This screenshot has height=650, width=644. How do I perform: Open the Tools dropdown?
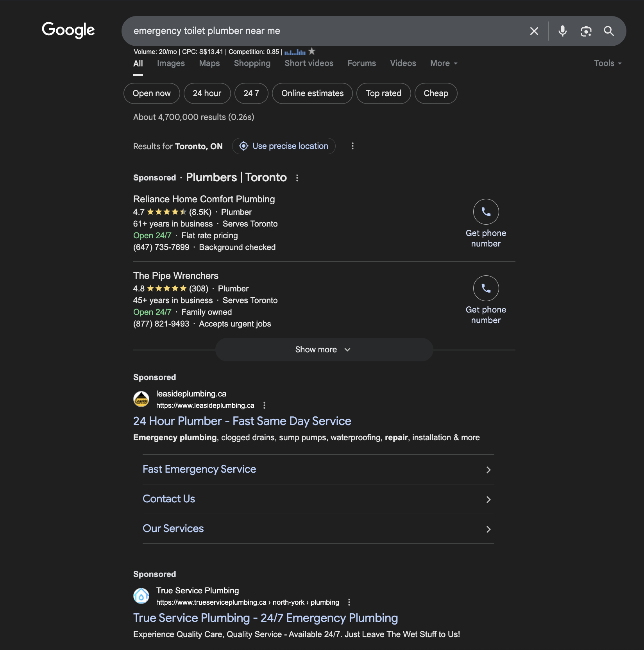pyautogui.click(x=608, y=63)
